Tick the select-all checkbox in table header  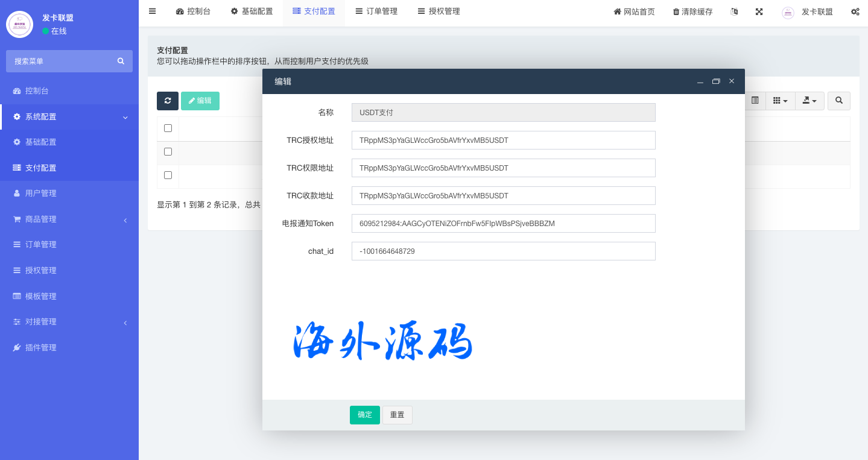point(168,128)
